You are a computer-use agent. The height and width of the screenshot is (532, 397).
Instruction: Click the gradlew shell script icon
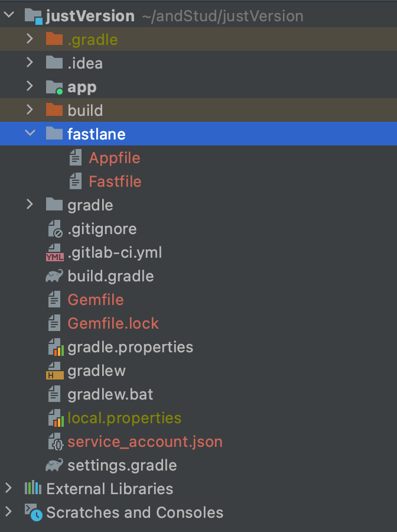point(54,371)
